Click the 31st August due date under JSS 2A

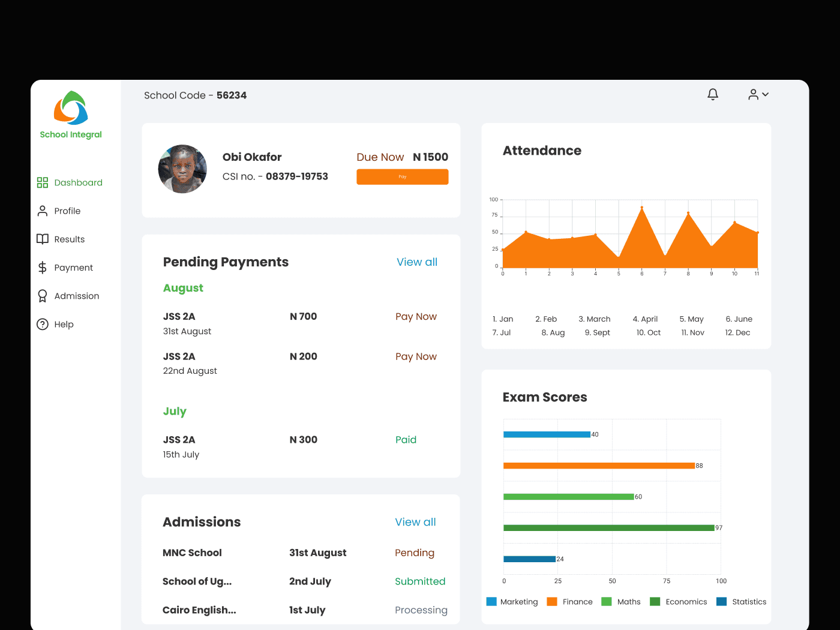click(x=187, y=331)
